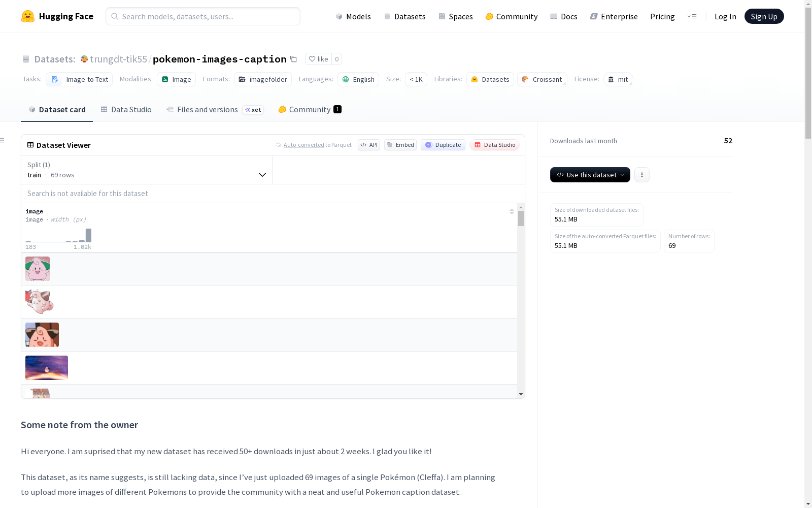
Task: Click the Duplicate button
Action: (443, 145)
